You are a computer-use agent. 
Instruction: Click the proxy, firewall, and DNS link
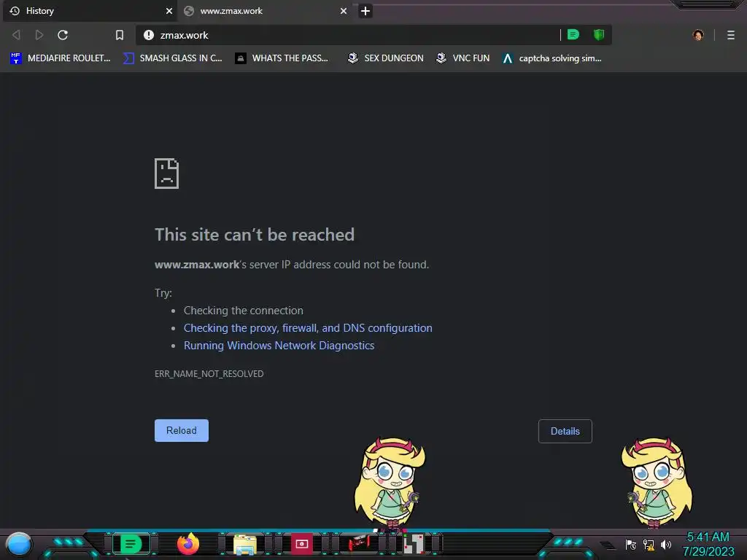coord(308,328)
